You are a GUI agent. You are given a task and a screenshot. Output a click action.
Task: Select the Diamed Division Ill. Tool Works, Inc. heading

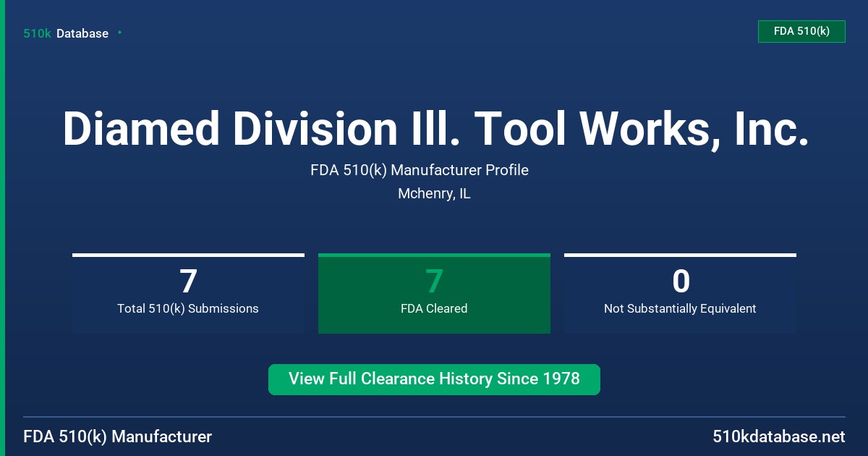click(435, 129)
